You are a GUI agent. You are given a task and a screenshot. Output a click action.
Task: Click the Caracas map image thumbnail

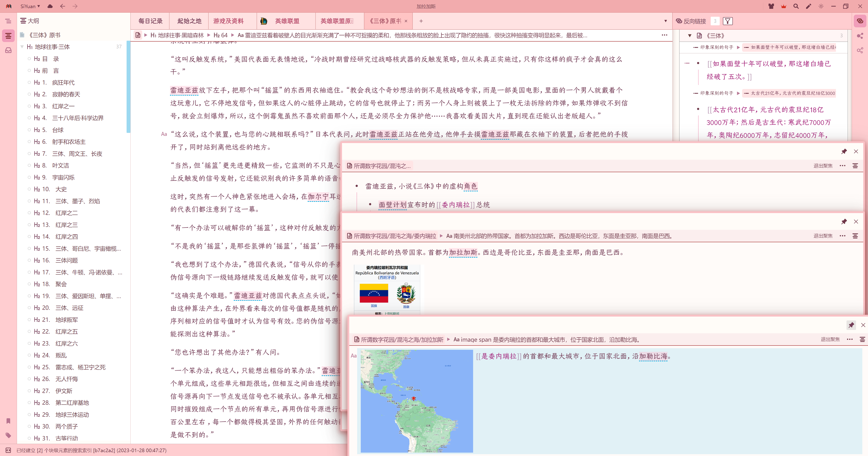pyautogui.click(x=416, y=401)
